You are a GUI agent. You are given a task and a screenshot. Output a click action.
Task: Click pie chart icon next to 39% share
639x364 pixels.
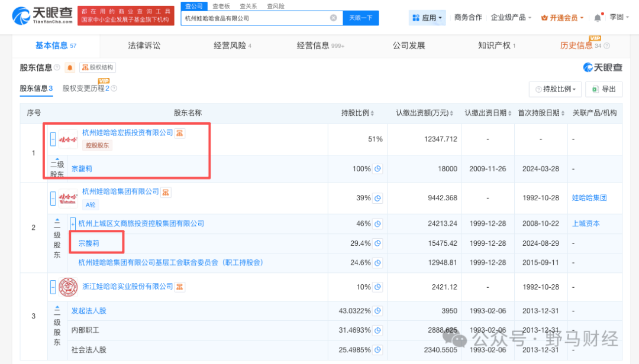pos(377,199)
